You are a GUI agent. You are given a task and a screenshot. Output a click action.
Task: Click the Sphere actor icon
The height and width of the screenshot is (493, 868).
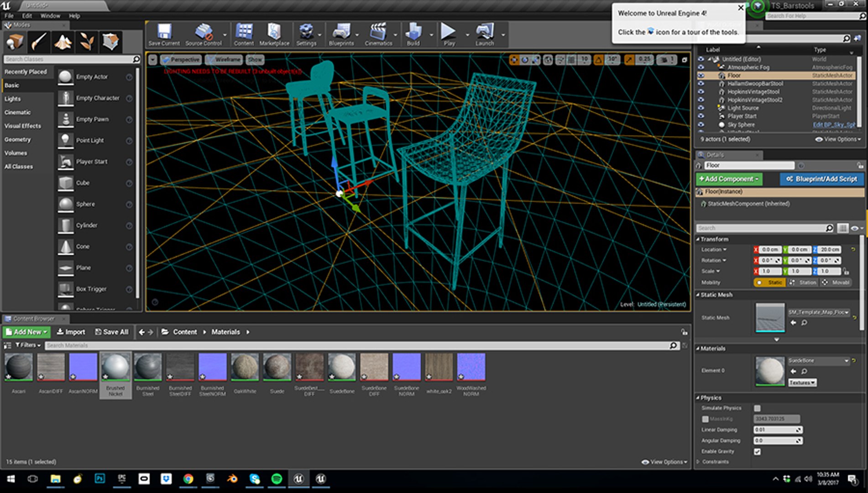pyautogui.click(x=66, y=204)
